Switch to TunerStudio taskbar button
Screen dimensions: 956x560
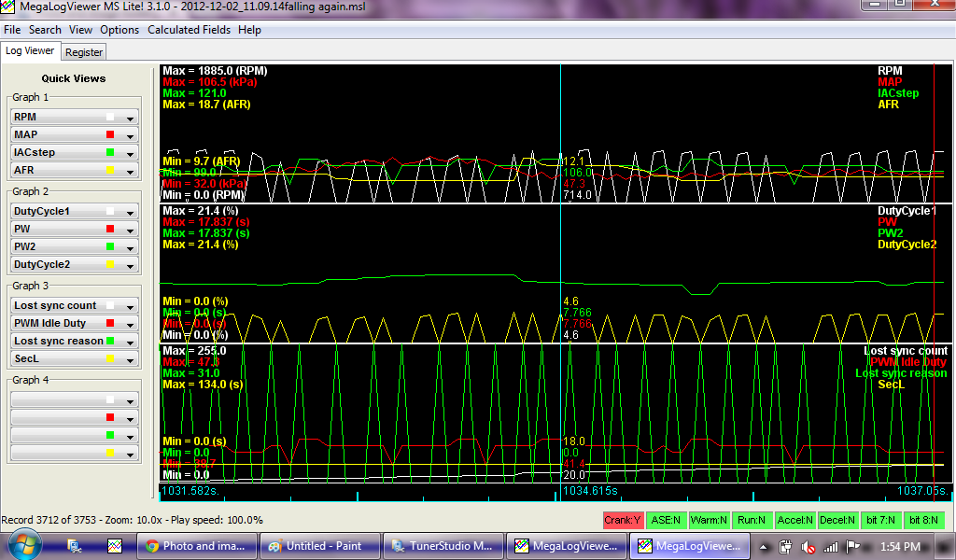coord(443,546)
